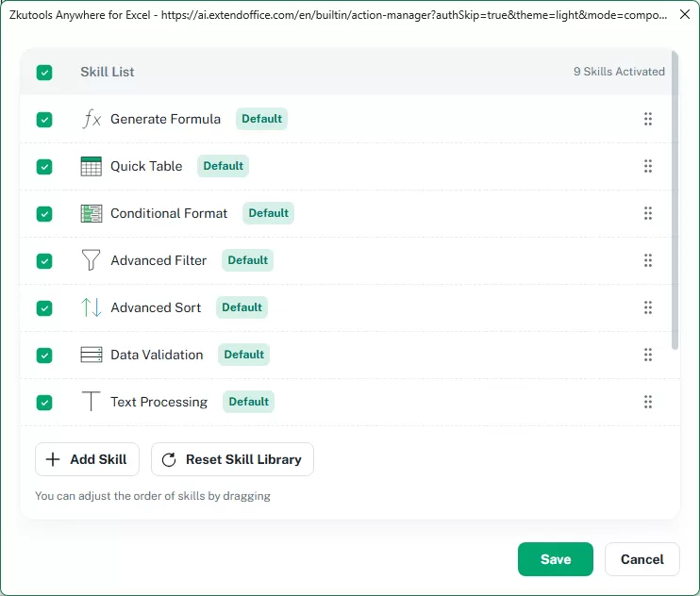
Task: Close the Zkutools dialog window
Action: click(685, 14)
